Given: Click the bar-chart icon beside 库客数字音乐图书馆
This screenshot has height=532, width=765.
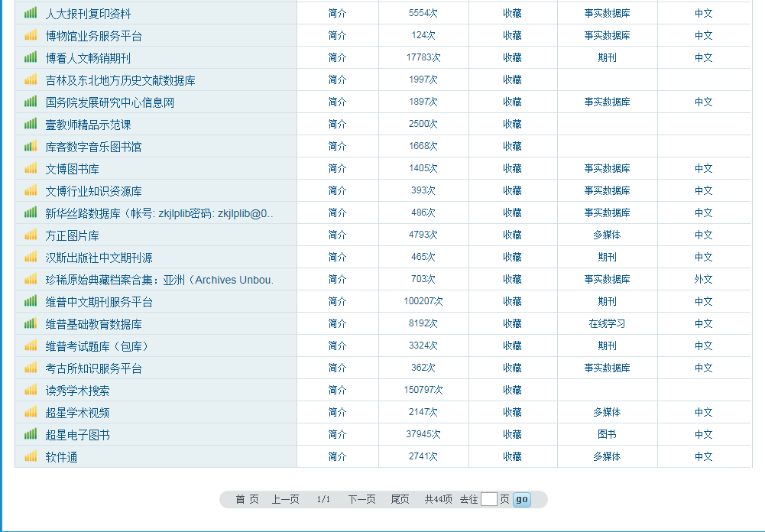Looking at the screenshot, I should pyautogui.click(x=31, y=146).
